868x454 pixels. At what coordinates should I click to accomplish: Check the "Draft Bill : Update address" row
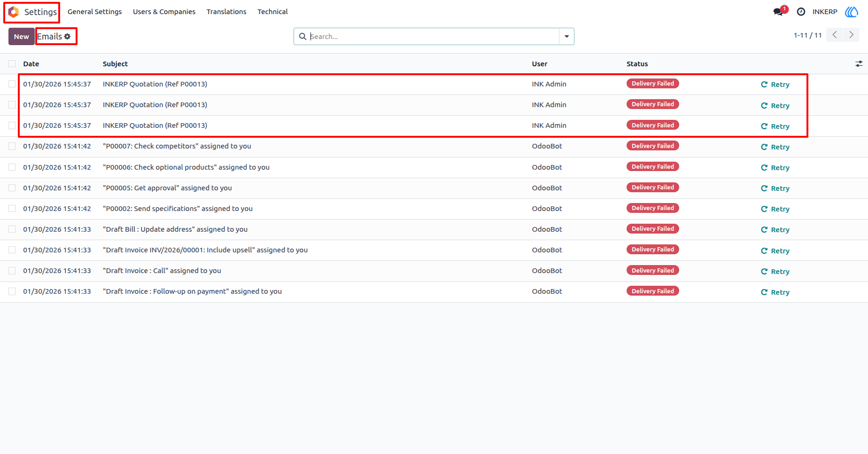(x=12, y=229)
